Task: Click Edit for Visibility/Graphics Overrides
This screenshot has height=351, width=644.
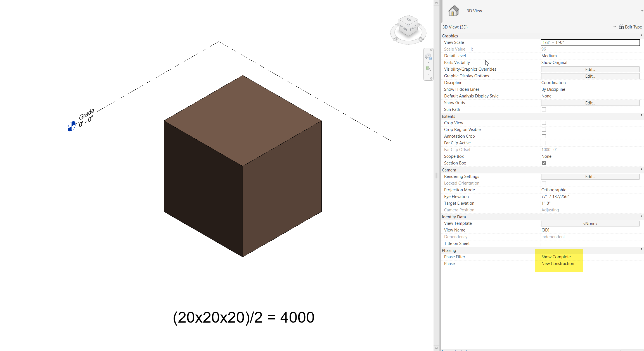Action: tap(590, 69)
